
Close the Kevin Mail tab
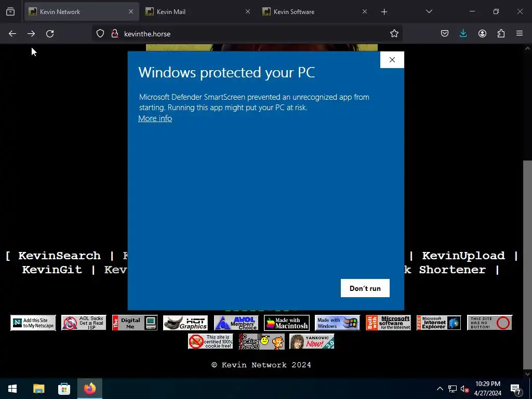[248, 11]
